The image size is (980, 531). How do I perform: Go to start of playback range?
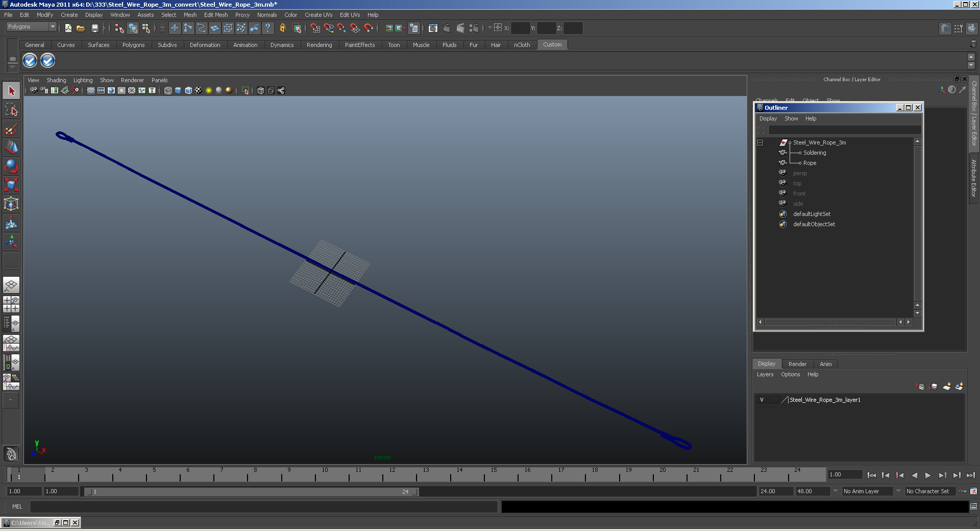click(x=872, y=475)
